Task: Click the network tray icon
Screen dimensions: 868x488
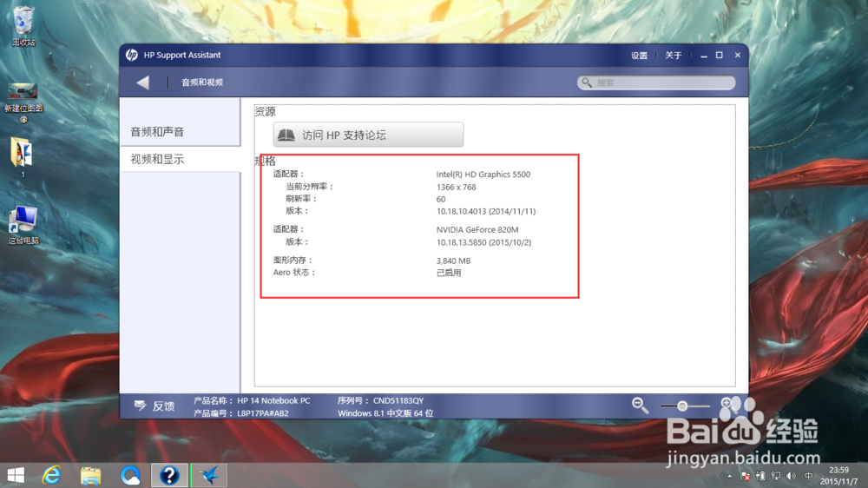Action: [776, 477]
